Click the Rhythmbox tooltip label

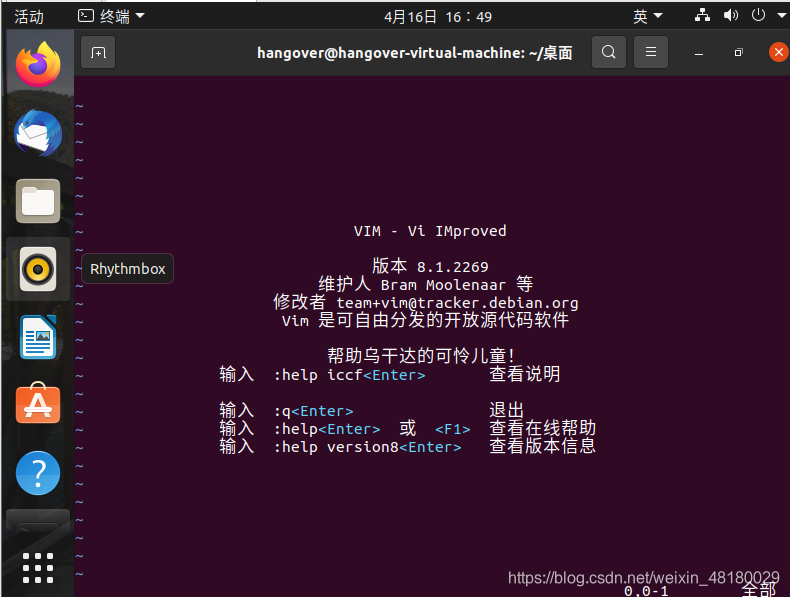coord(127,269)
